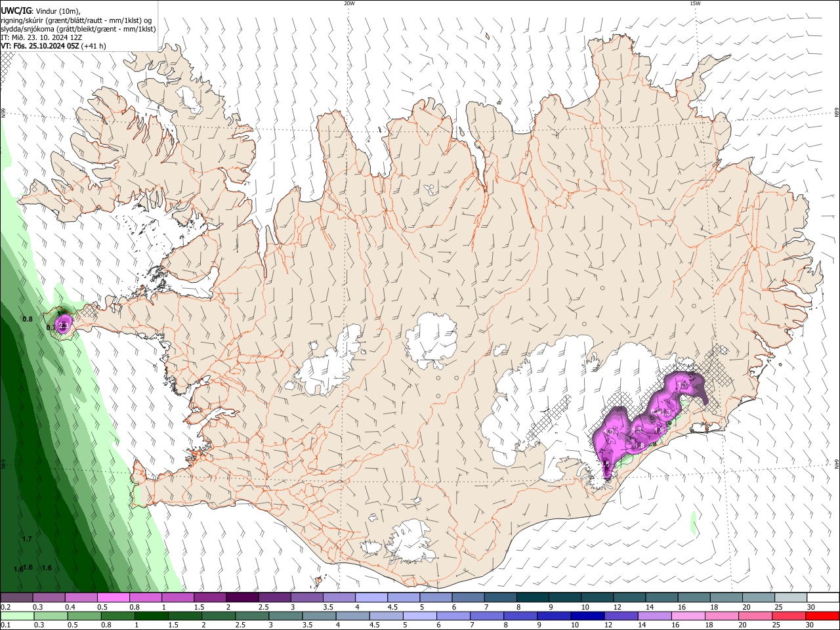The width and height of the screenshot is (840, 630).
Task: Pick the light pink swatch labeled 16 in lower scale
Action: (x=688, y=616)
